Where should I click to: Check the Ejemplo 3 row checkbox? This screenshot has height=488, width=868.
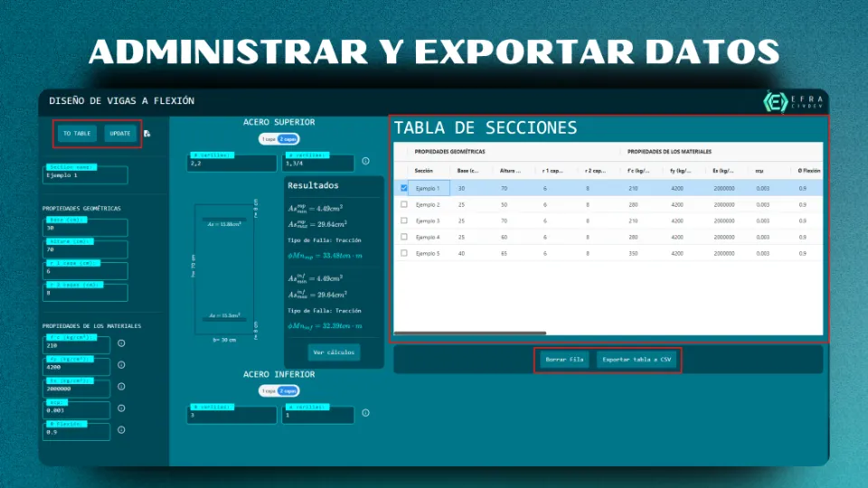(404, 221)
